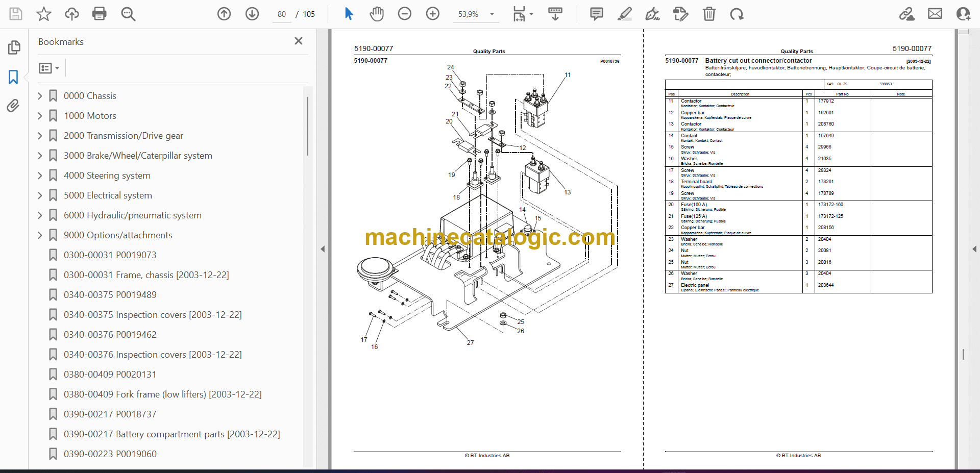
Task: Click the Save file icon
Action: (16, 14)
